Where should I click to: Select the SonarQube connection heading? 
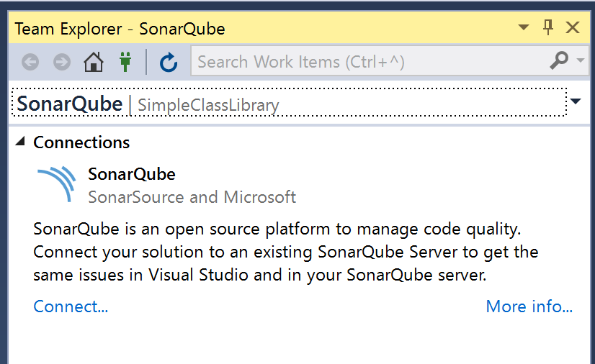(132, 174)
